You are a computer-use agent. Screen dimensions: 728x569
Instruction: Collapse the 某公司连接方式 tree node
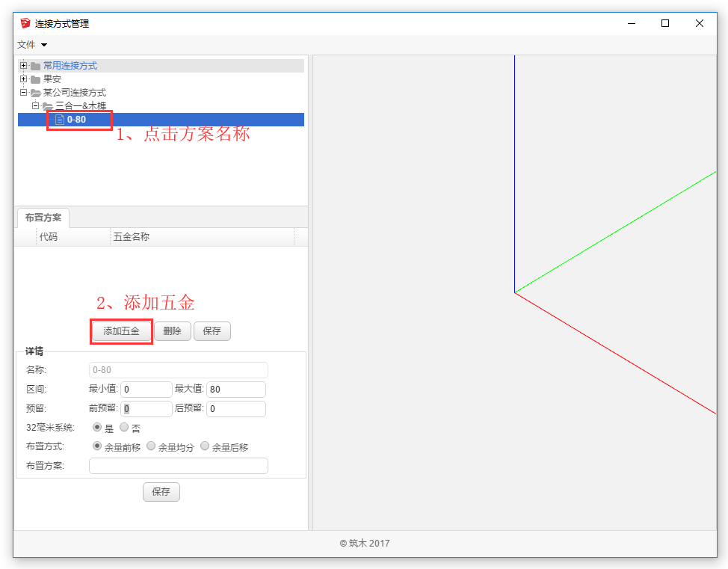point(24,93)
